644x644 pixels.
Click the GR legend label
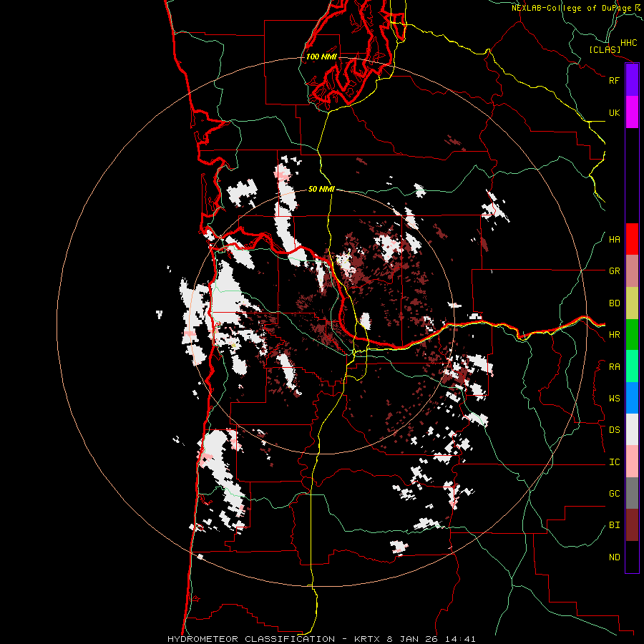615,271
